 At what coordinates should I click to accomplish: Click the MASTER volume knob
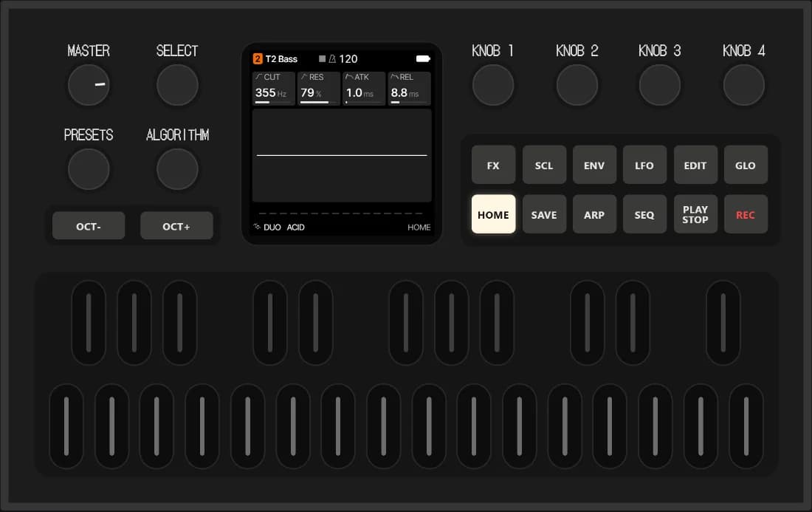point(89,85)
